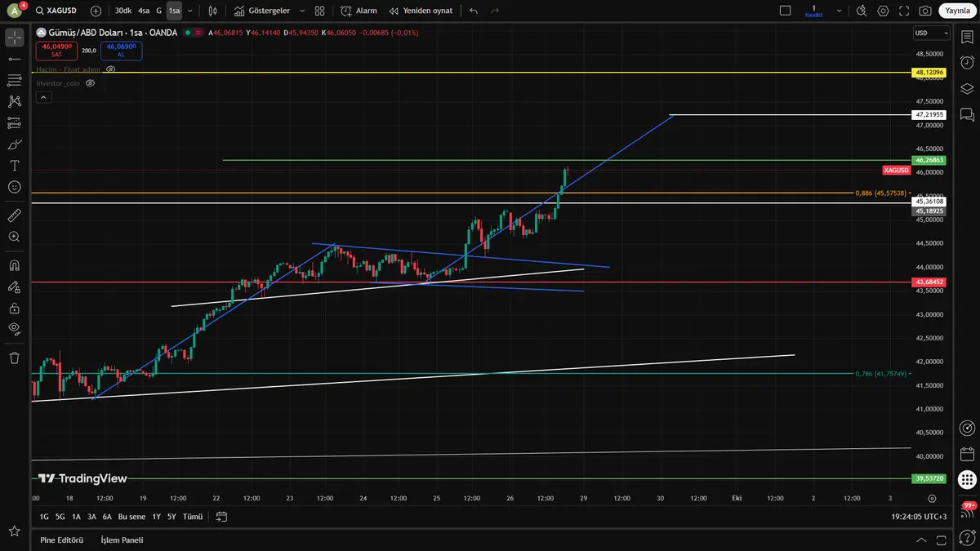Open Göstergeler indicators dialog

point(261,11)
